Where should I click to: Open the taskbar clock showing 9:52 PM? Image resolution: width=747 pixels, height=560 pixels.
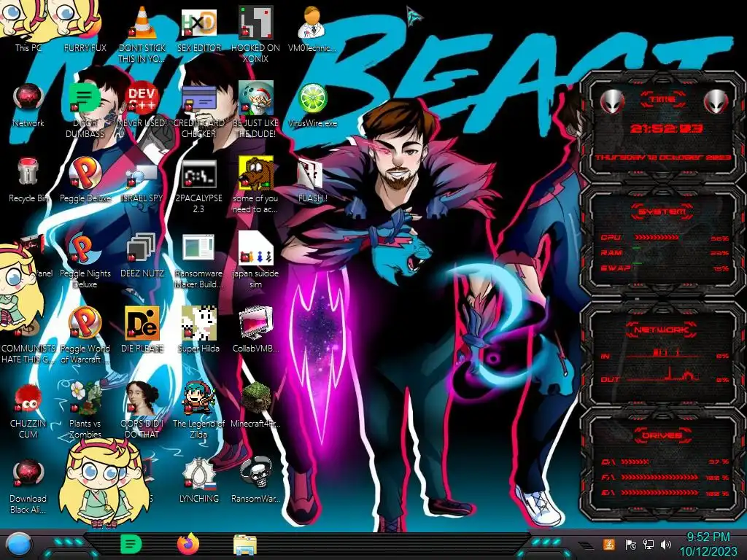(708, 544)
